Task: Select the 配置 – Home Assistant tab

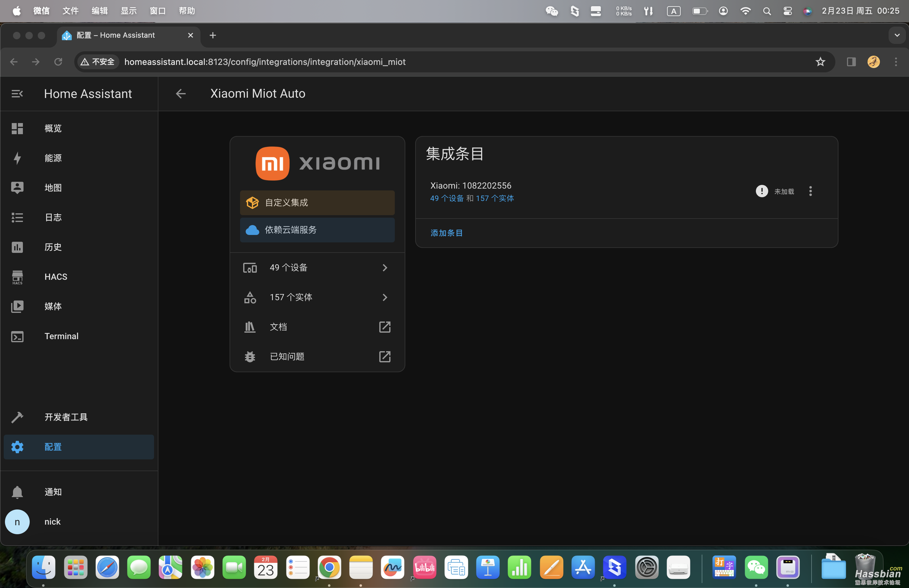Action: pos(128,35)
